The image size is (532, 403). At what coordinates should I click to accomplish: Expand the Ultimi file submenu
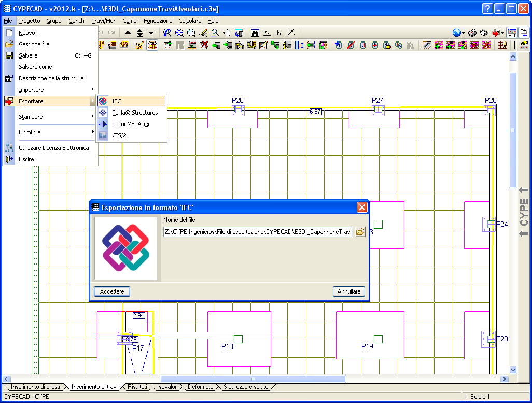pyautogui.click(x=51, y=132)
